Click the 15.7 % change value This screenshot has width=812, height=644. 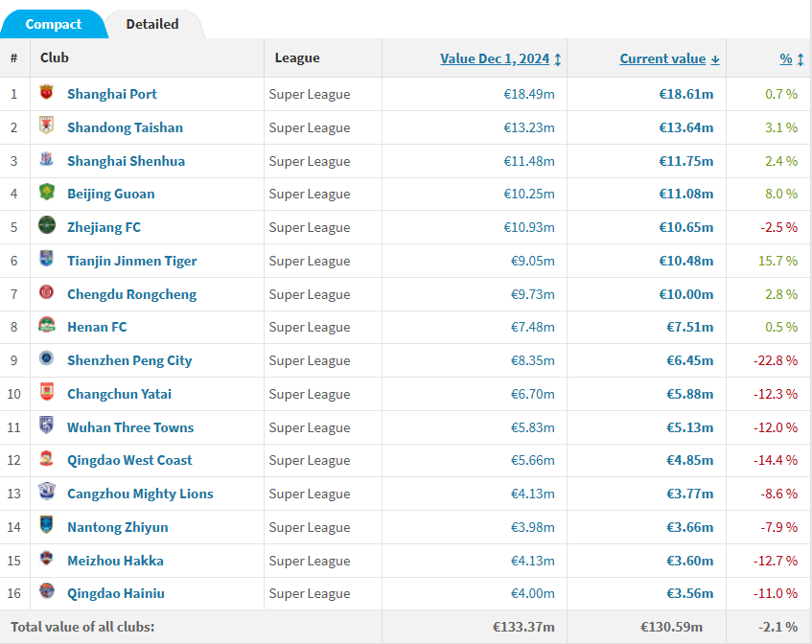777,261
